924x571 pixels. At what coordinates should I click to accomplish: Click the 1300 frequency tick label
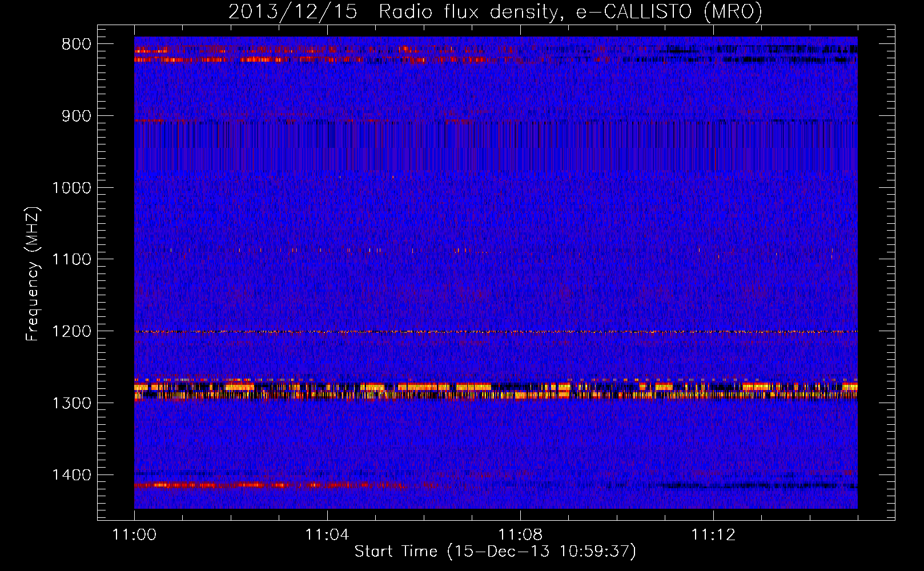tap(71, 403)
